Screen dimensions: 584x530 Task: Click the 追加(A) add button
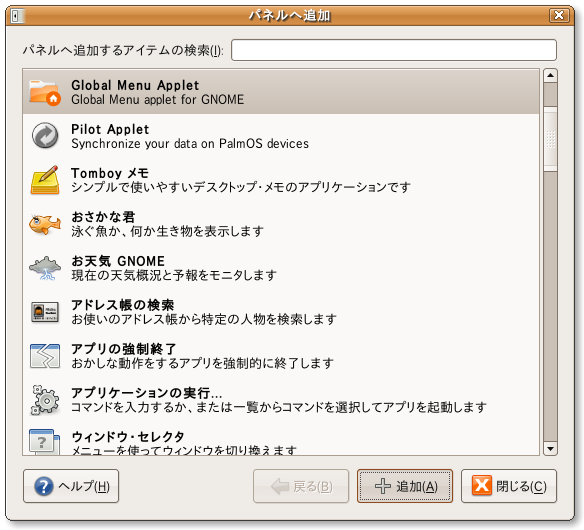405,486
